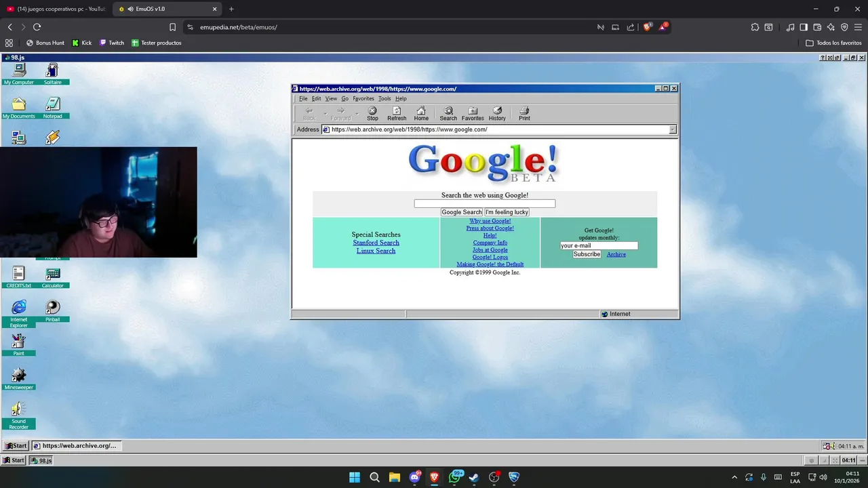The height and width of the screenshot is (488, 868).
Task: Open the IE Help menu
Action: coord(401,98)
